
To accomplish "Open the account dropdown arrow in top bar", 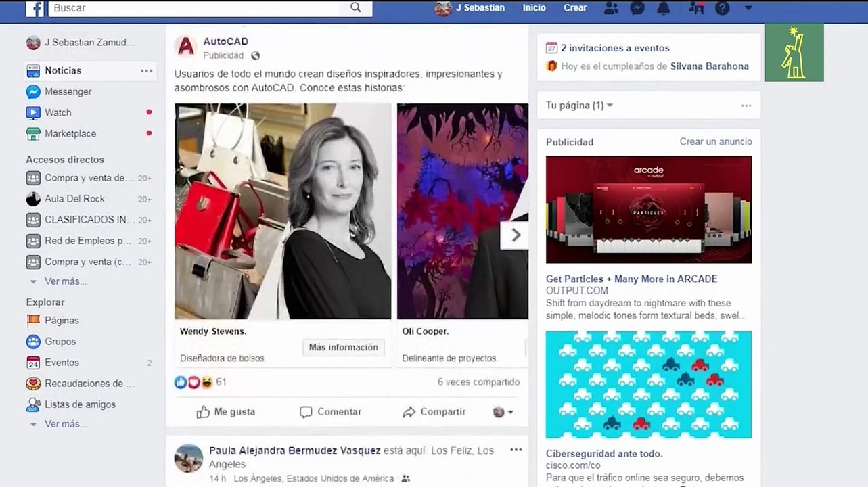I will (748, 8).
